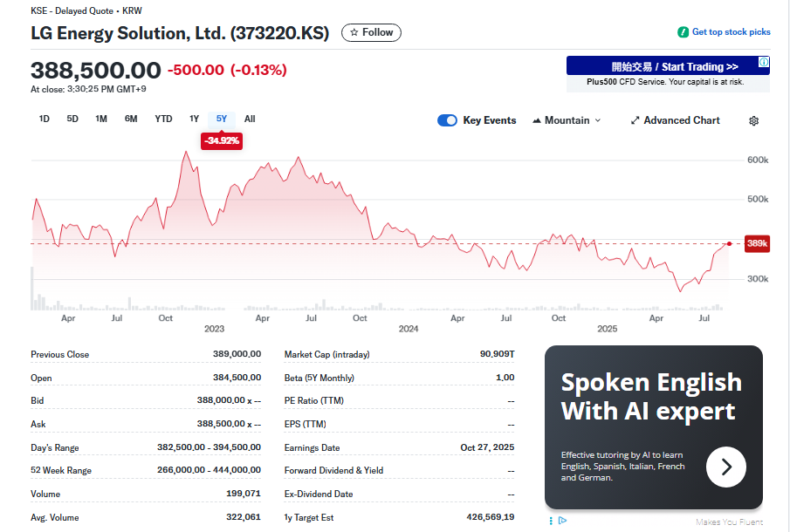Screen dimensions: 790x532
Task: Open the three-dot ad options menu
Action: [x=551, y=521]
